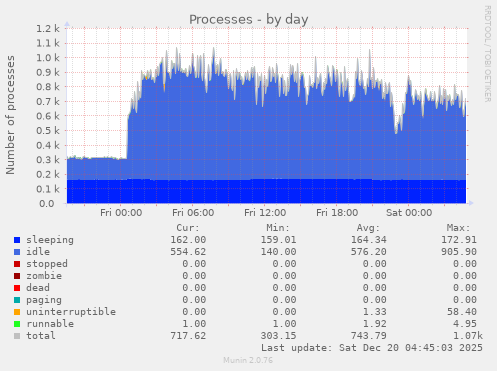
Task: Click the 'Avg:' column header
Action: pos(368,228)
